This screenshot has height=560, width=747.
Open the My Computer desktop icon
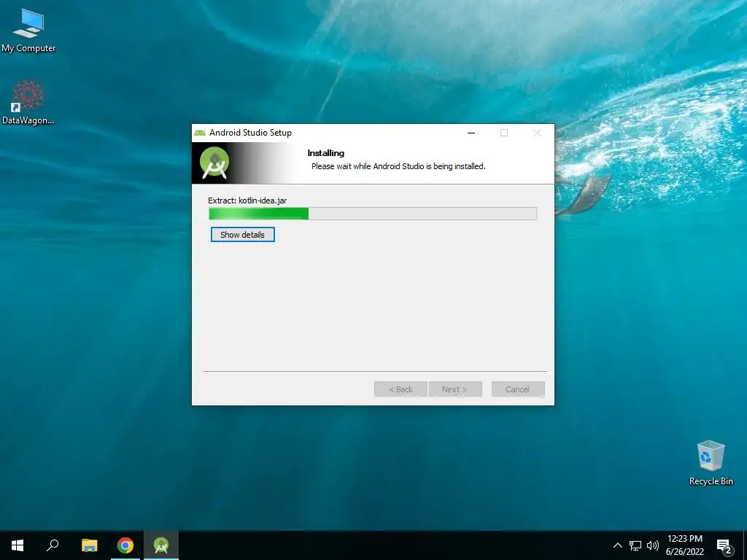(28, 31)
